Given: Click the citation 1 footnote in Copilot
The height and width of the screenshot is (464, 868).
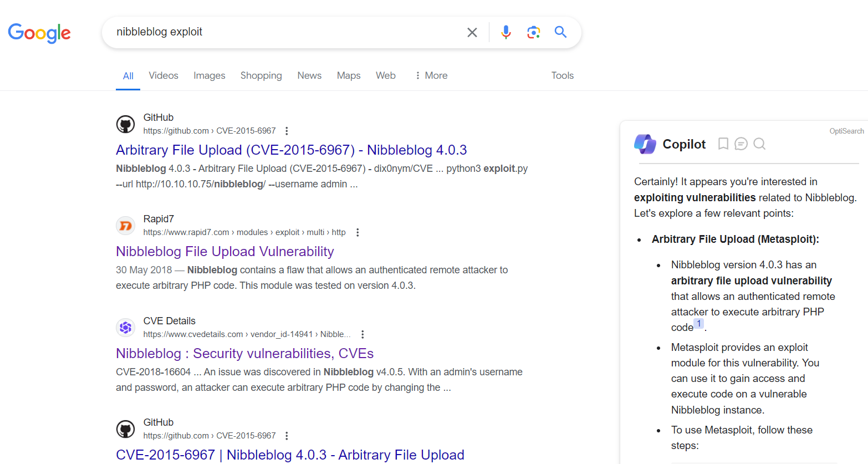Looking at the screenshot, I should click(x=699, y=323).
